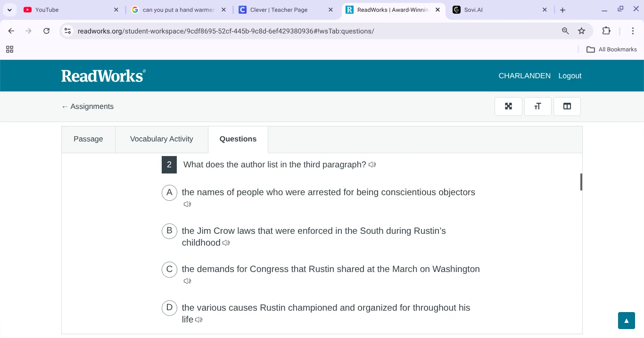The width and height of the screenshot is (644, 338).
Task: Switch to split-column reading view
Action: coord(567,106)
